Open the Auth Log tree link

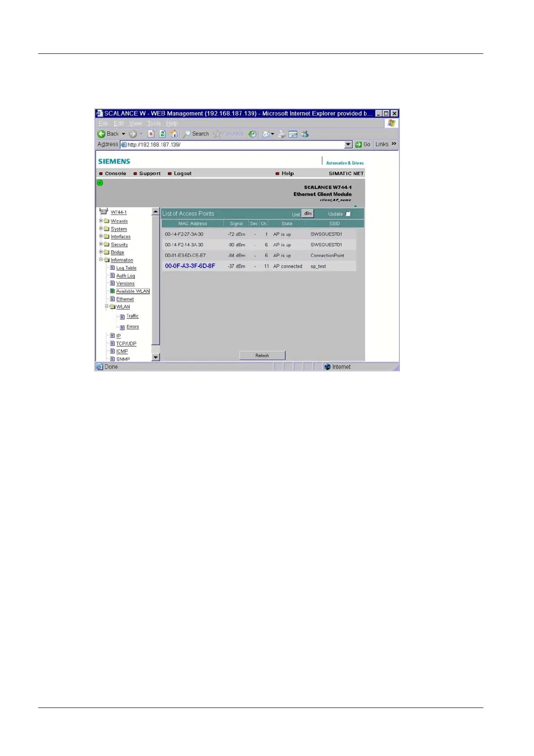[x=126, y=276]
